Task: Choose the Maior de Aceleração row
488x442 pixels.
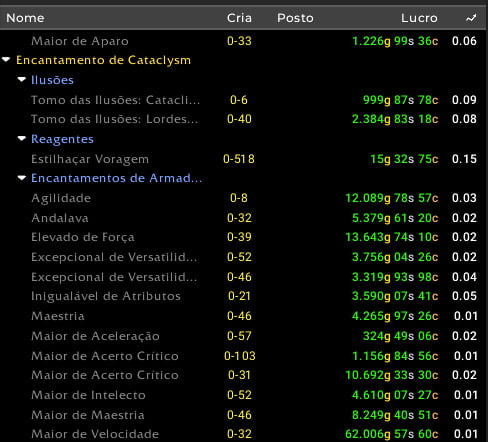Action: (x=244, y=336)
